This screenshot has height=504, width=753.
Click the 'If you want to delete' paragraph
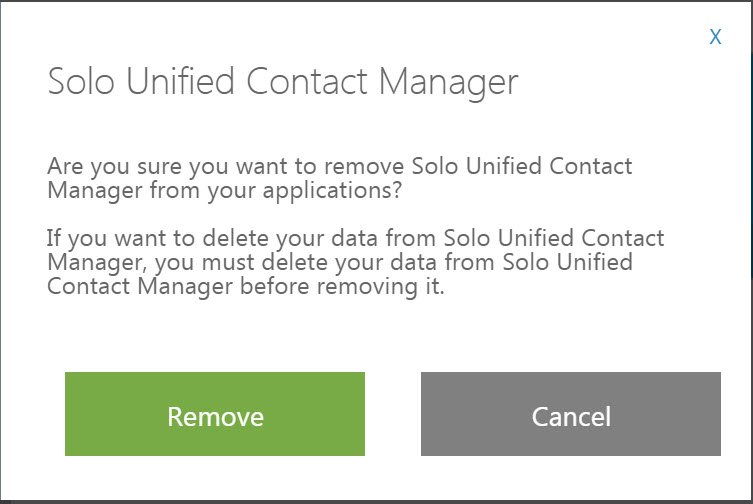[355, 263]
